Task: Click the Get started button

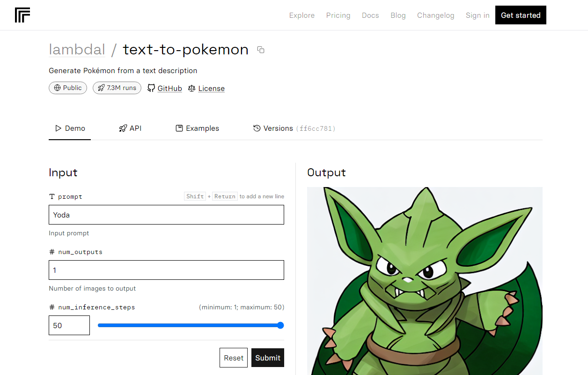Action: [521, 15]
